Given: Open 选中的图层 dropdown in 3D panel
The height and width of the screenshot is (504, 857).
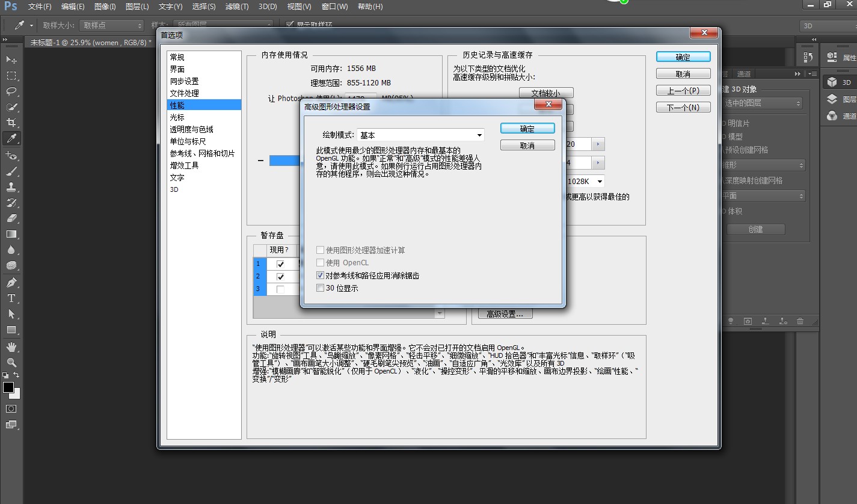Looking at the screenshot, I should click(762, 103).
